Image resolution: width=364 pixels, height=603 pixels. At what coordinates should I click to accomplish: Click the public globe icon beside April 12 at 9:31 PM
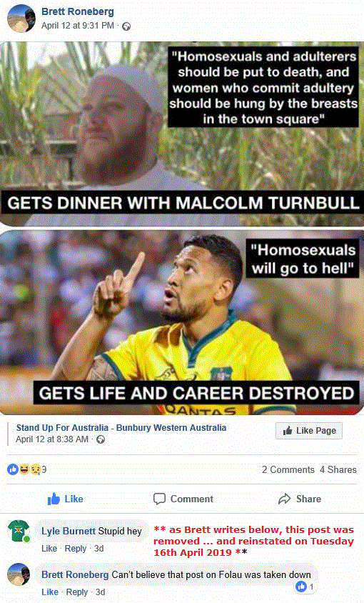(x=126, y=26)
